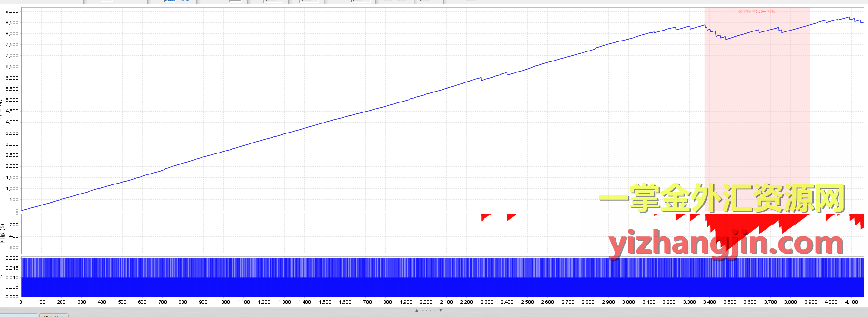Click trade number 2,300 on bottom axis

487,302
